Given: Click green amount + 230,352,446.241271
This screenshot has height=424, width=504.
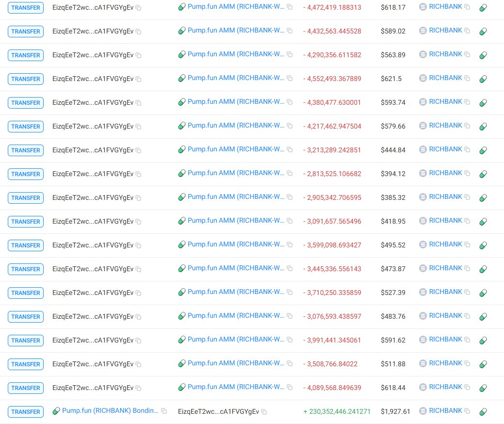Looking at the screenshot, I should (x=337, y=412).
